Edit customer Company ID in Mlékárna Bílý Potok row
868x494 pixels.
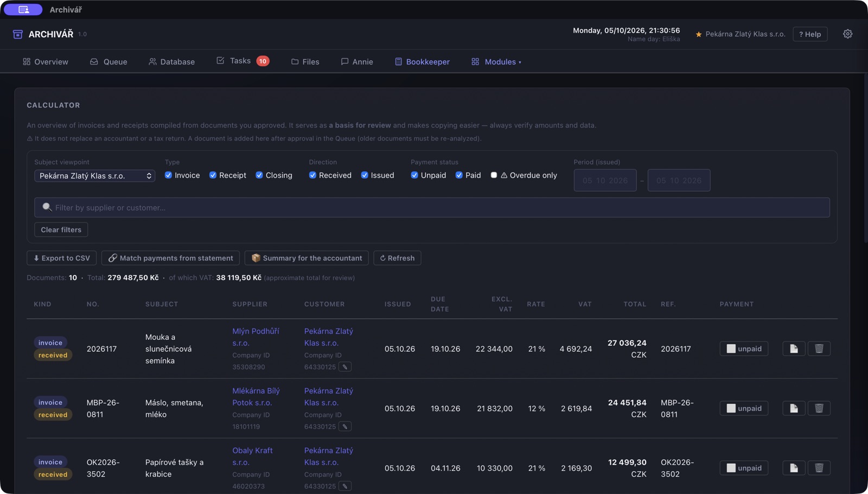(x=345, y=427)
